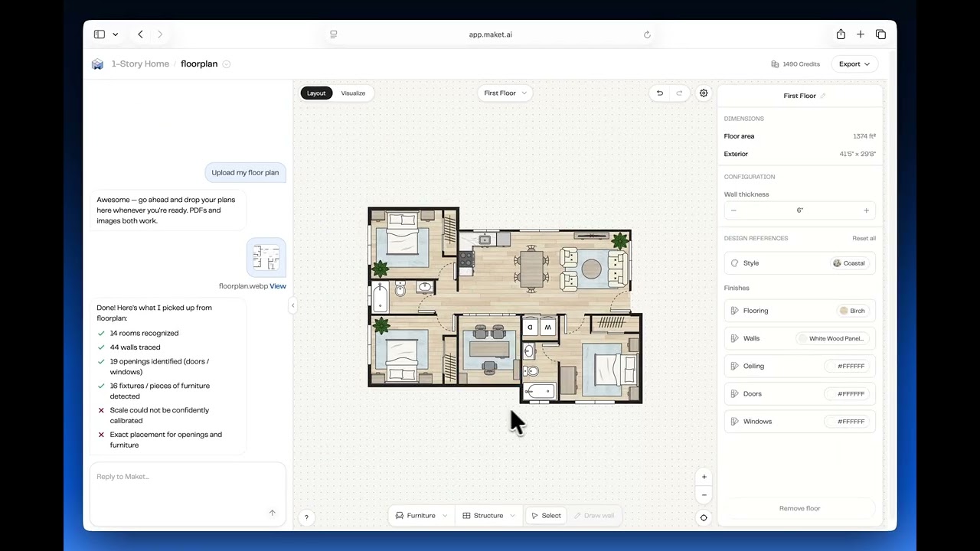The height and width of the screenshot is (551, 980).
Task: Click the View link for floorplan.webp
Action: point(278,286)
